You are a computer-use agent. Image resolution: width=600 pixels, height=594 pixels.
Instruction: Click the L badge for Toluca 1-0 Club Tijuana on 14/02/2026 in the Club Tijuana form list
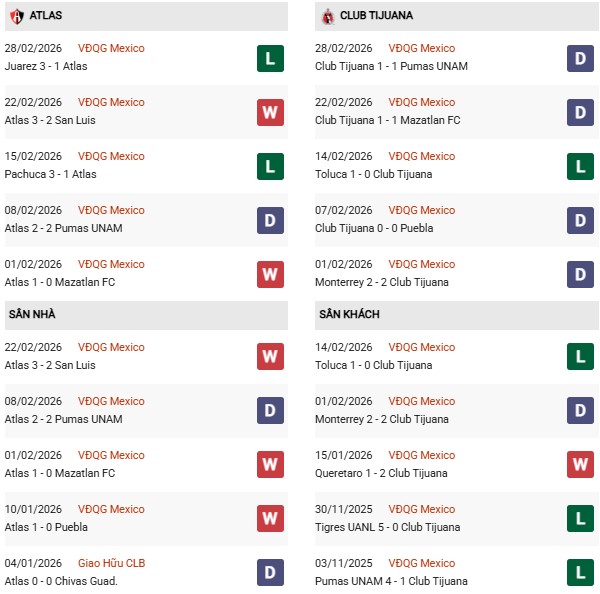pyautogui.click(x=580, y=166)
